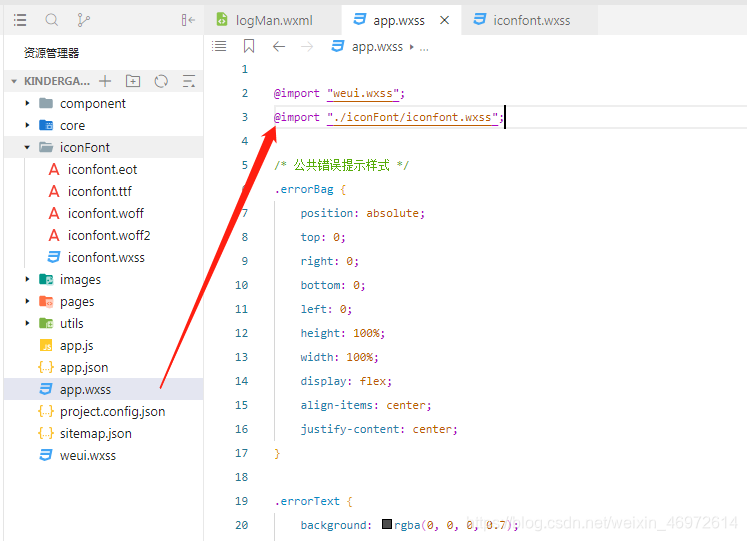
Task: Click the utils folder icon
Action: 46,323
